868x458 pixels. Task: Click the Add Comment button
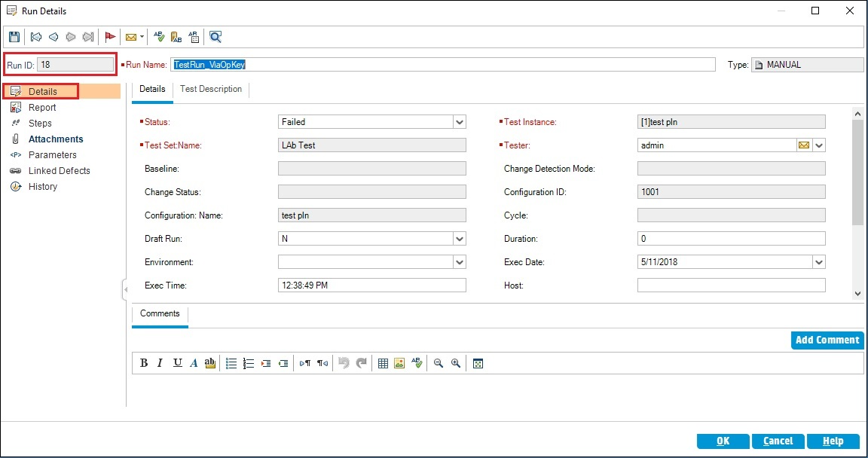tap(827, 340)
